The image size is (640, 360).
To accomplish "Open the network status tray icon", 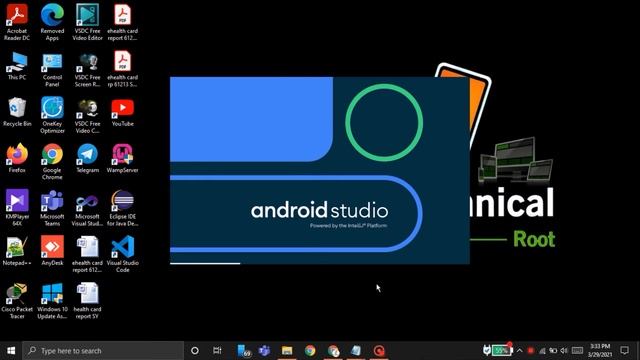I will click(542, 351).
